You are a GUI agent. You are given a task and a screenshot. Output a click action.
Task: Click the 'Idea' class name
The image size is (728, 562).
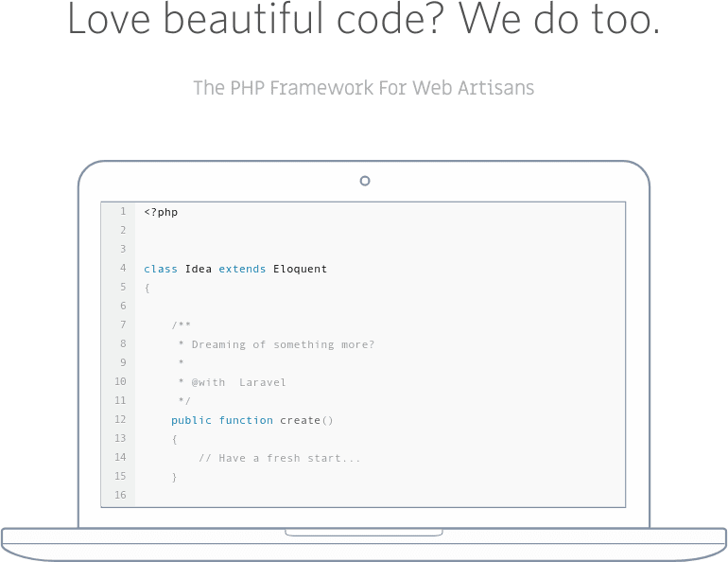click(199, 269)
